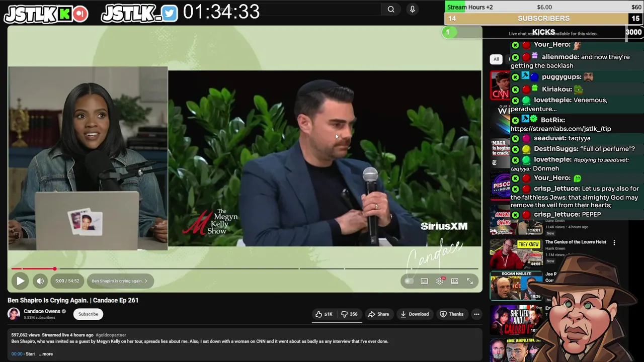Image resolution: width=644 pixels, height=362 pixels.
Task: Click the '597,062 views' text
Action: (x=26, y=335)
